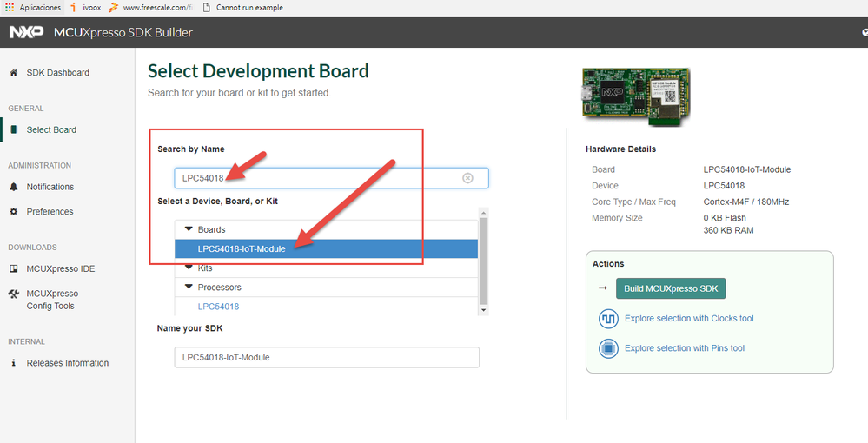Click the Releases Information info icon
The image size is (868, 443).
coord(14,363)
